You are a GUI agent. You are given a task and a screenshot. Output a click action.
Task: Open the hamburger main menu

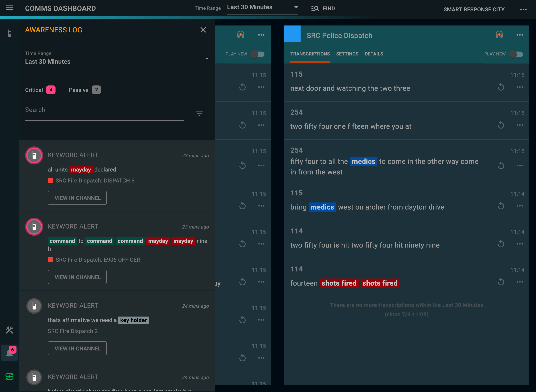pyautogui.click(x=9, y=8)
